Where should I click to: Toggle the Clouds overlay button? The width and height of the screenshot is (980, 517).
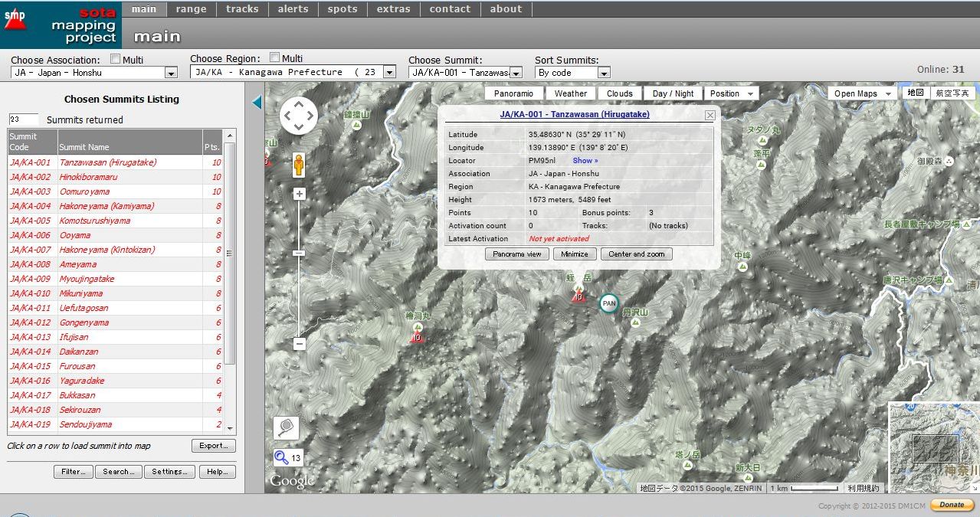[620, 93]
